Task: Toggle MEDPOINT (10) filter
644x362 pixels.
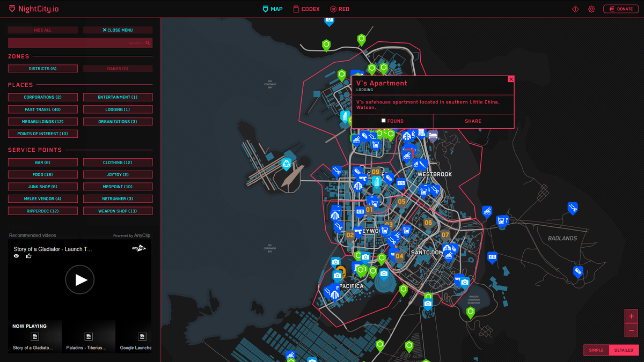Action: pyautogui.click(x=118, y=187)
